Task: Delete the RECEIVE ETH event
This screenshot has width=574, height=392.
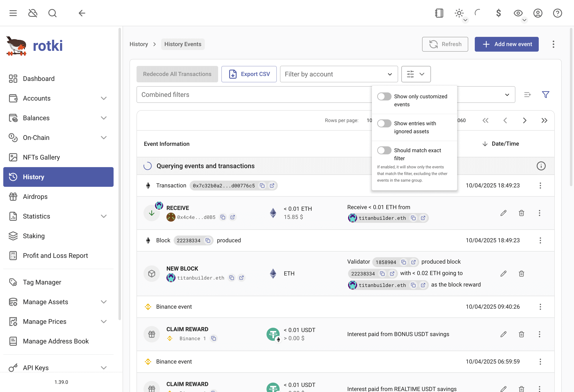Action: click(x=521, y=213)
